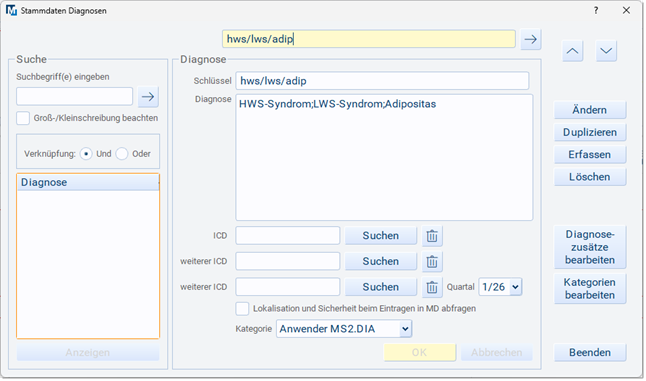646x381 pixels.
Task: Clear the weiterer ICD beside Quartal via trash icon
Action: [x=432, y=287]
